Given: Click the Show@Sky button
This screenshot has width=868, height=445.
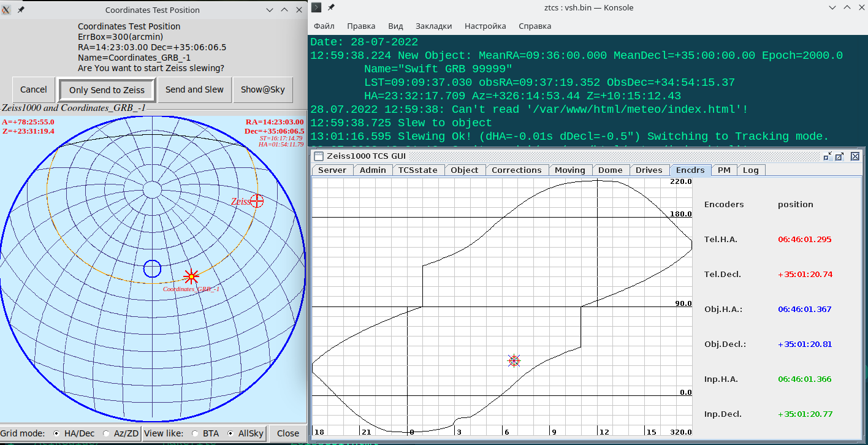Looking at the screenshot, I should [262, 89].
